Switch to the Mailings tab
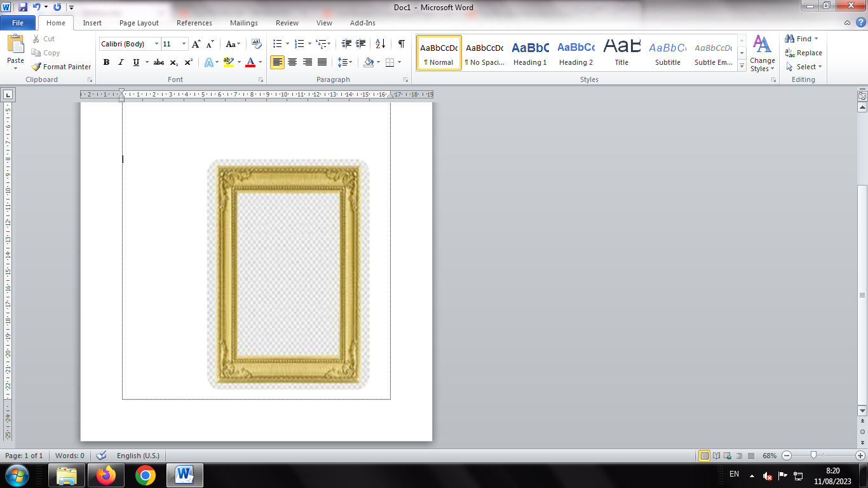The image size is (868, 488). pyautogui.click(x=244, y=23)
